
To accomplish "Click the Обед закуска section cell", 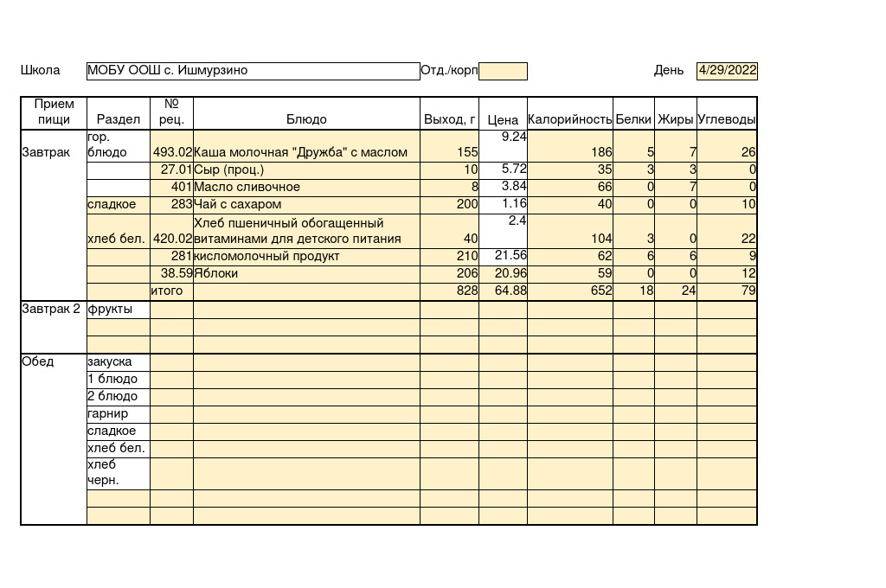I will click(118, 362).
